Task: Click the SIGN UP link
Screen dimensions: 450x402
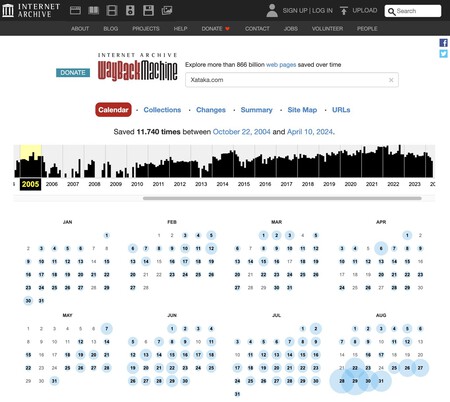Action: pos(295,11)
